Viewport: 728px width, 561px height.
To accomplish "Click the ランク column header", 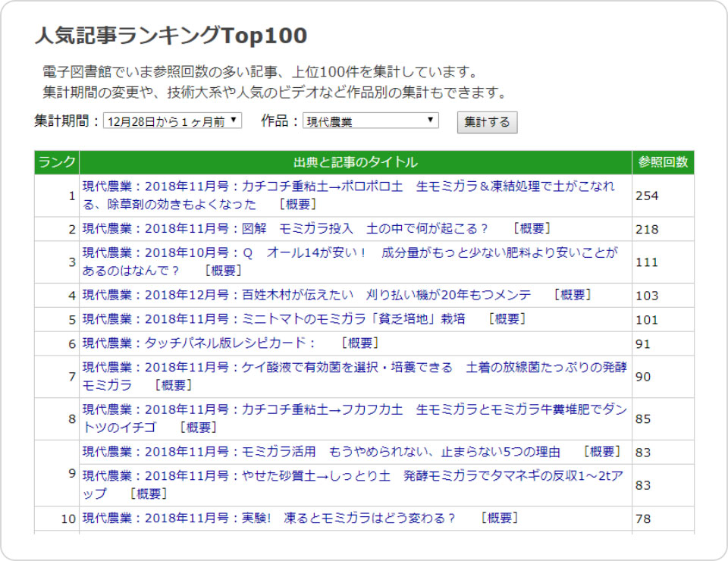I will (57, 162).
